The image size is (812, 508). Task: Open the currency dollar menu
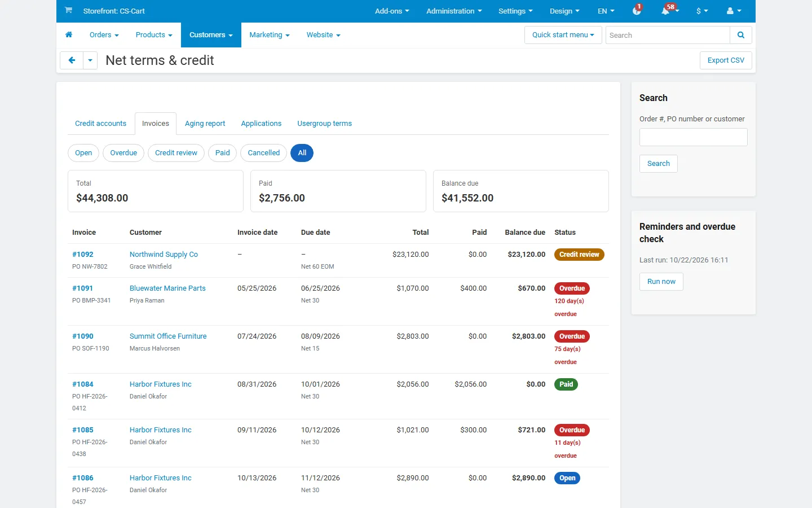[x=702, y=11]
